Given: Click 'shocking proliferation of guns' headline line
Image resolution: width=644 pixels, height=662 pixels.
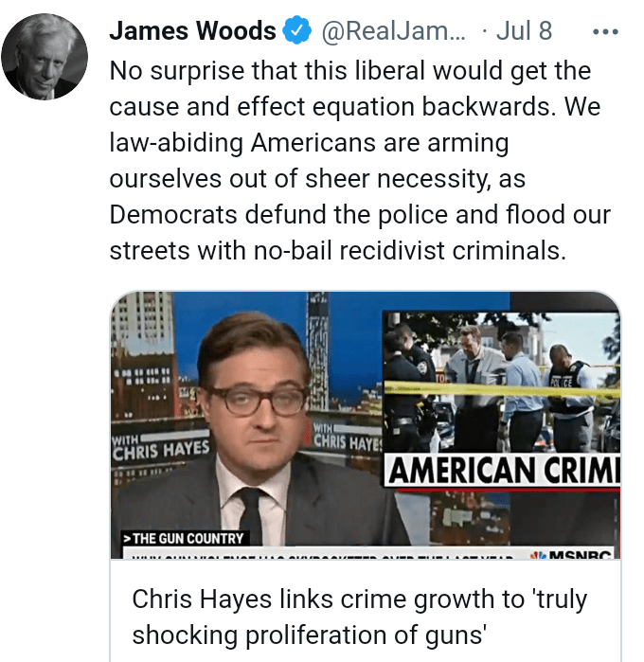Looking at the screenshot, I should coord(309,635).
